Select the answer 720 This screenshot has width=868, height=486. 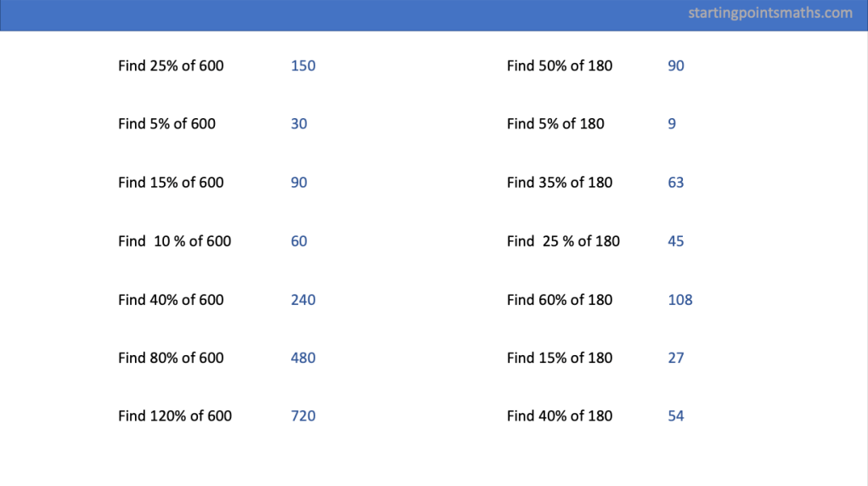pyautogui.click(x=302, y=416)
